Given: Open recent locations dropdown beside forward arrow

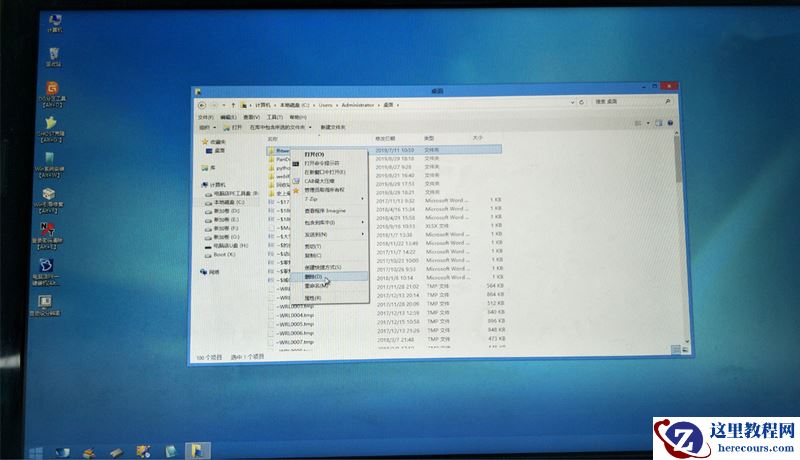Looking at the screenshot, I should (x=224, y=105).
